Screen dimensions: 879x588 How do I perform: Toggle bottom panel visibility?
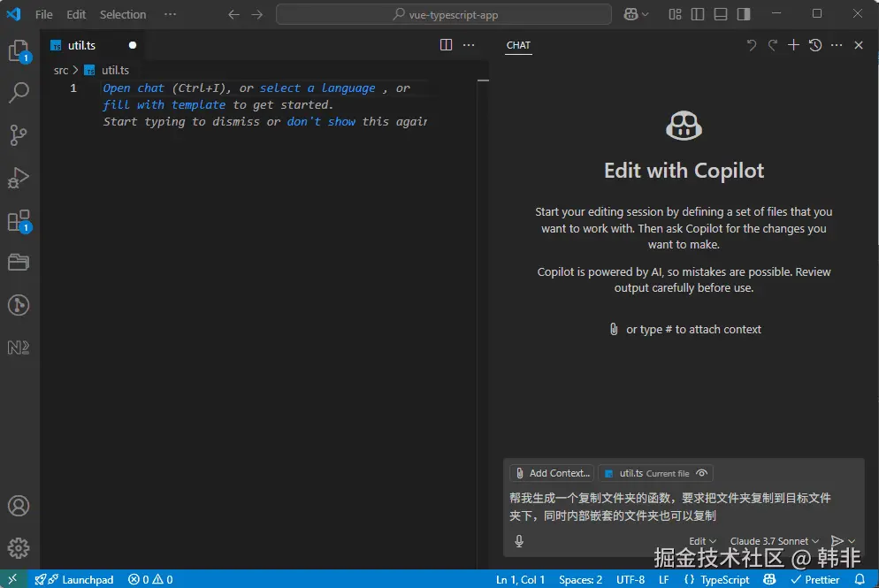click(x=721, y=14)
